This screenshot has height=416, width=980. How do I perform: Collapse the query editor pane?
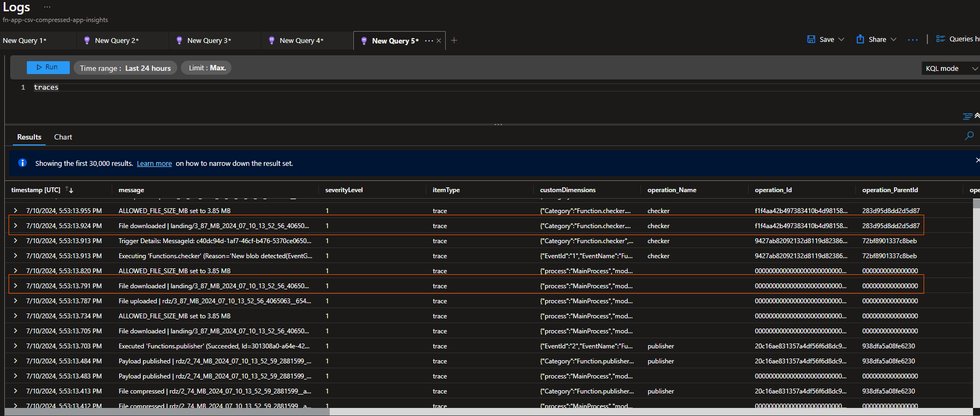click(x=977, y=115)
